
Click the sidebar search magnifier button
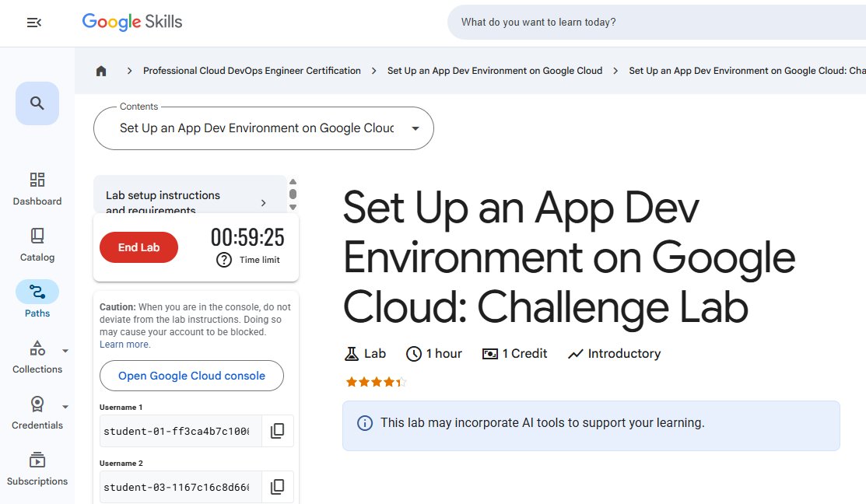pos(37,103)
